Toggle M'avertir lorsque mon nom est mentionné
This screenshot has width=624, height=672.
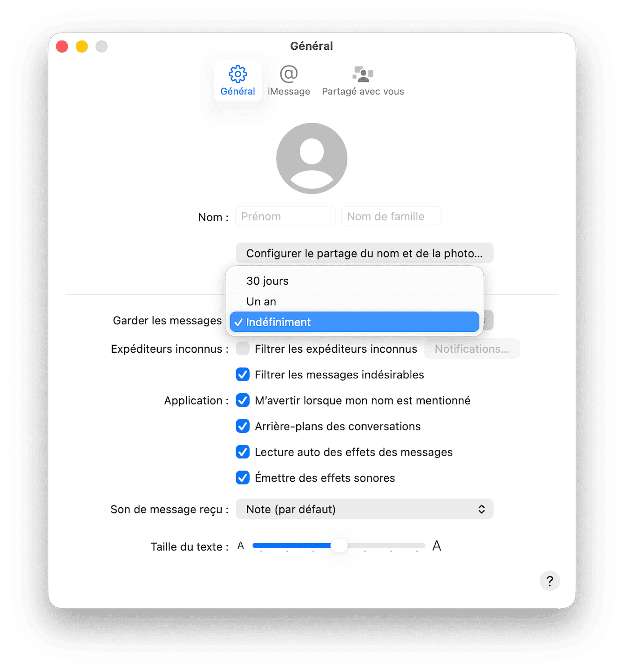(x=243, y=400)
